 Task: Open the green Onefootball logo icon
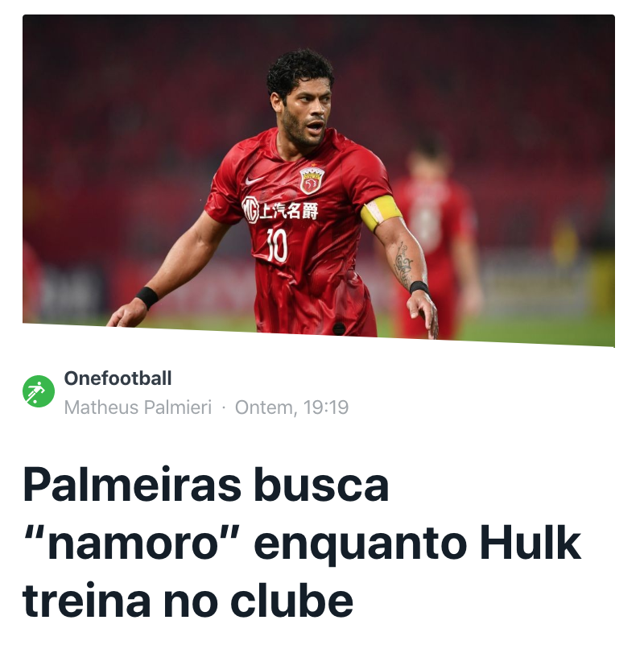pyautogui.click(x=39, y=391)
